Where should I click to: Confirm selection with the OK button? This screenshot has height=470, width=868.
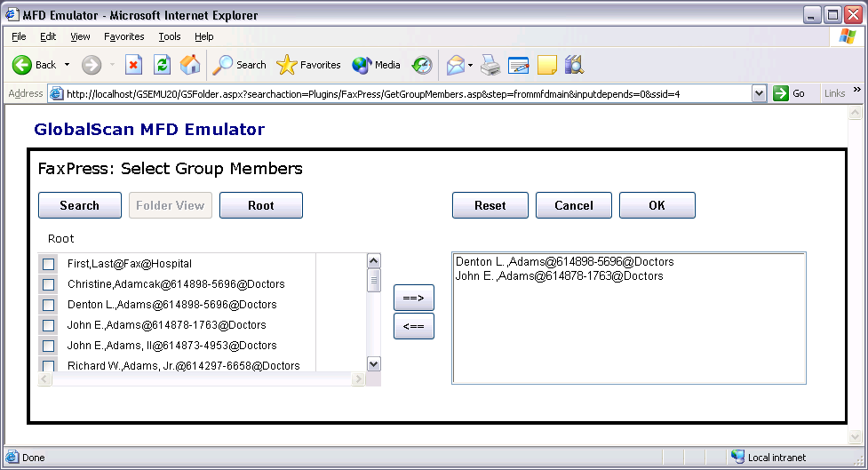657,205
